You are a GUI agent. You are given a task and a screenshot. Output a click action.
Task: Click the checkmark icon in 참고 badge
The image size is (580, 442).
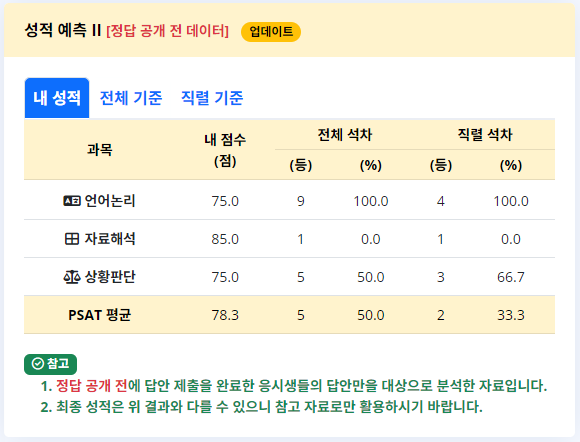[x=38, y=364]
